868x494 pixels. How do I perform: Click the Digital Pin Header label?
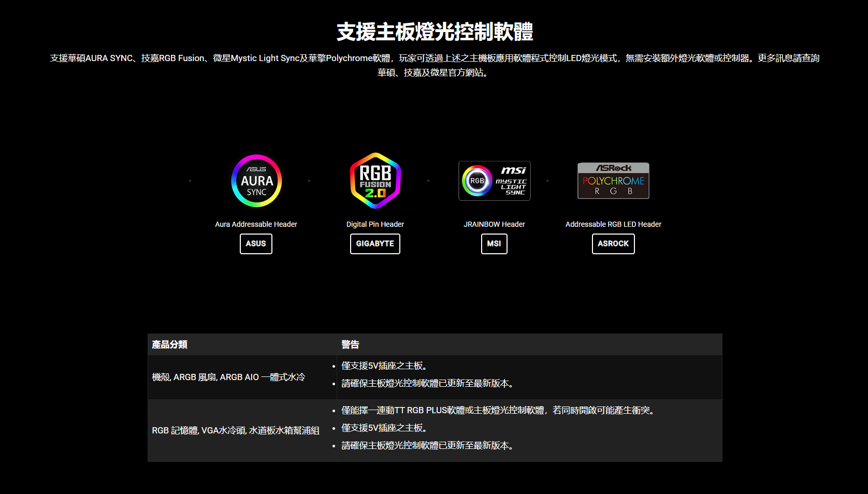coord(375,224)
